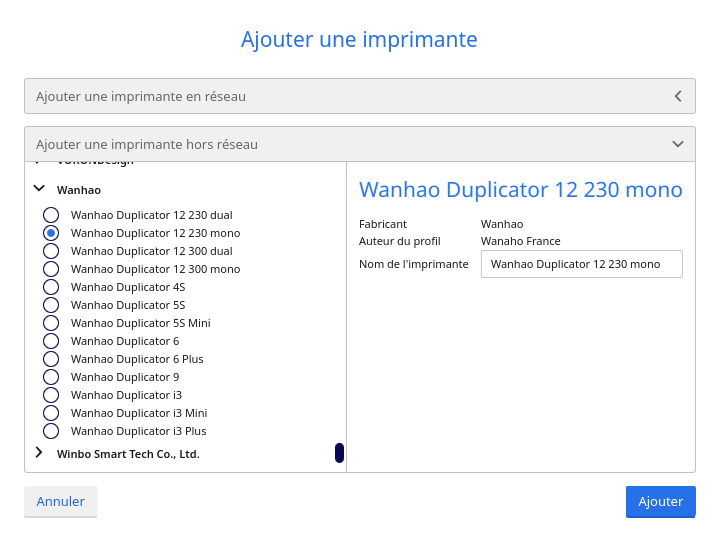
Task: Click the printer list scrollbar handle
Action: click(x=339, y=453)
